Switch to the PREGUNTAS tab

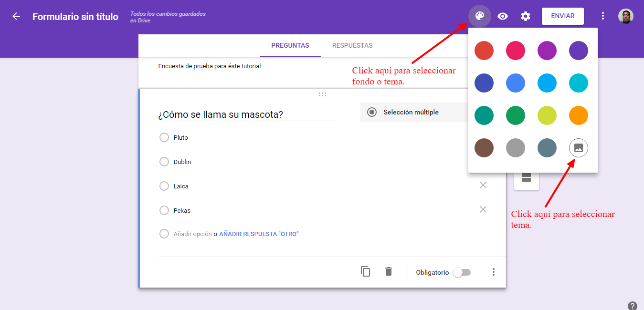point(290,46)
